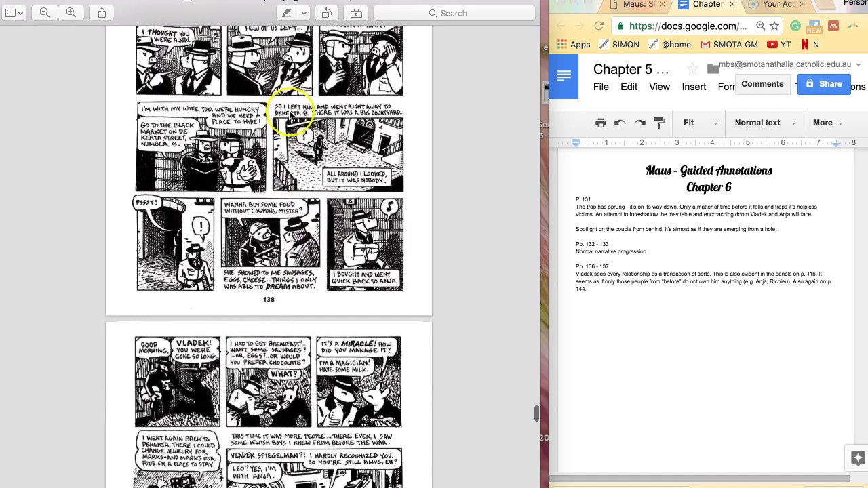Go to Google Docs home icon
The height and width of the screenshot is (488, 868).
click(x=564, y=77)
